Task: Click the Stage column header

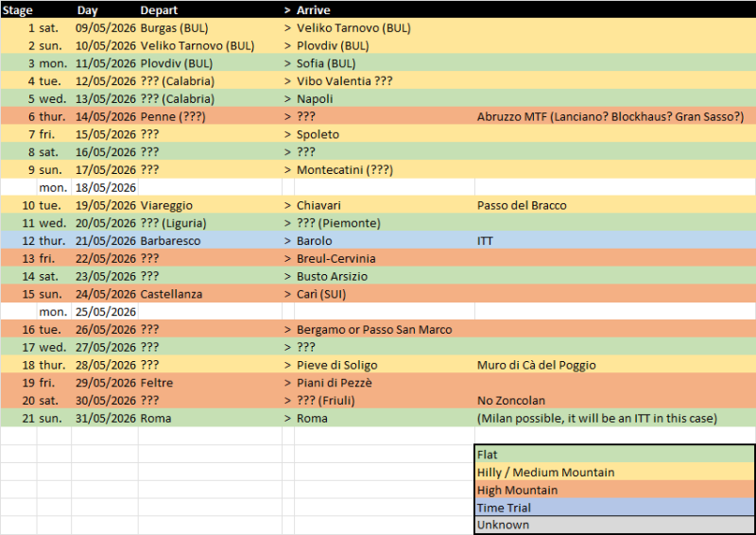Action: tap(18, 10)
